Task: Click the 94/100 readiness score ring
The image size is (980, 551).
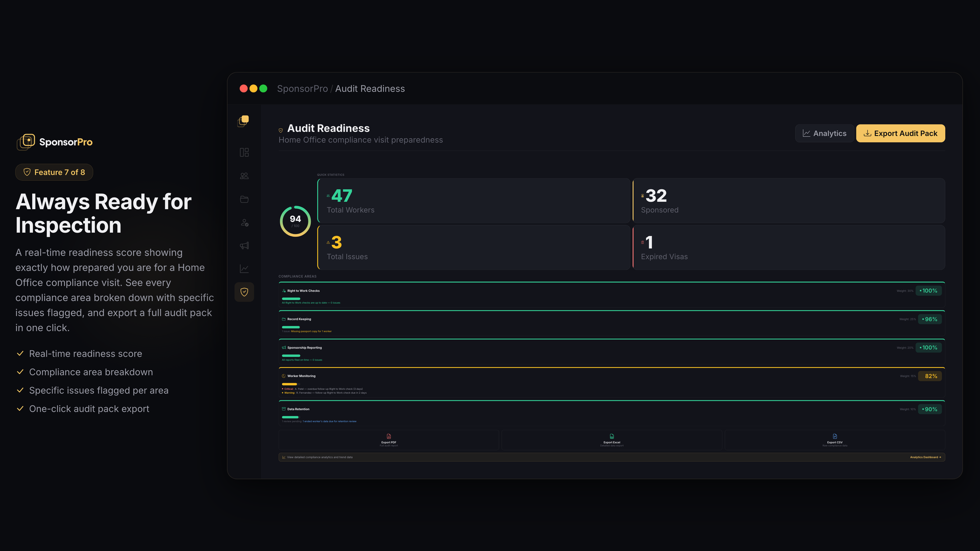Action: (x=295, y=221)
